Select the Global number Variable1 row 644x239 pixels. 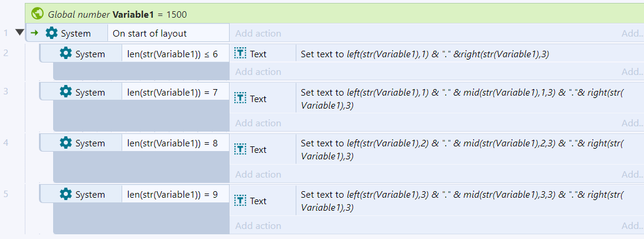pyautogui.click(x=334, y=14)
